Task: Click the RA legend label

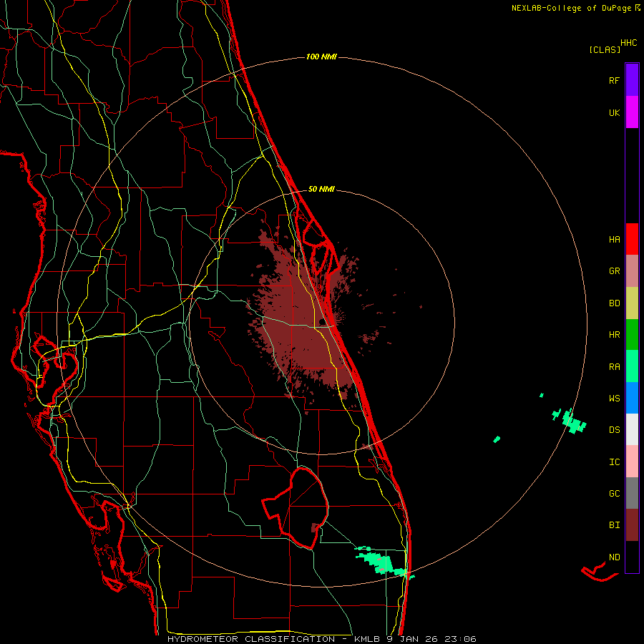Action: (614, 366)
